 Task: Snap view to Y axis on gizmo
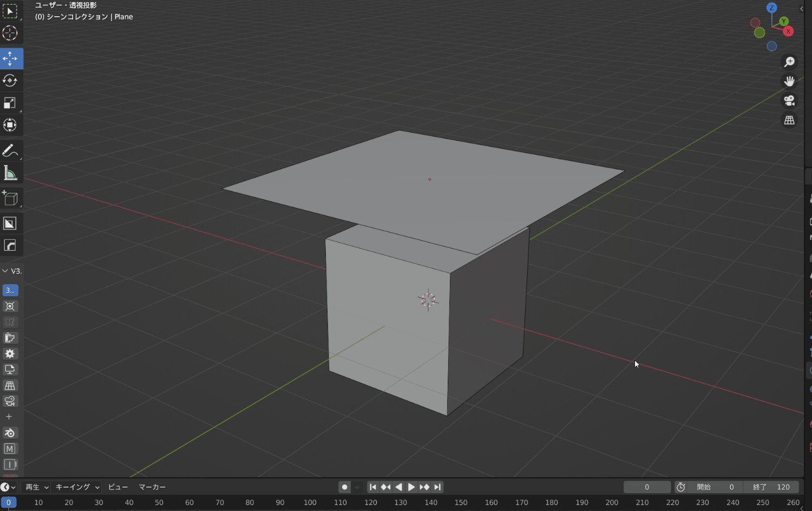[x=783, y=22]
